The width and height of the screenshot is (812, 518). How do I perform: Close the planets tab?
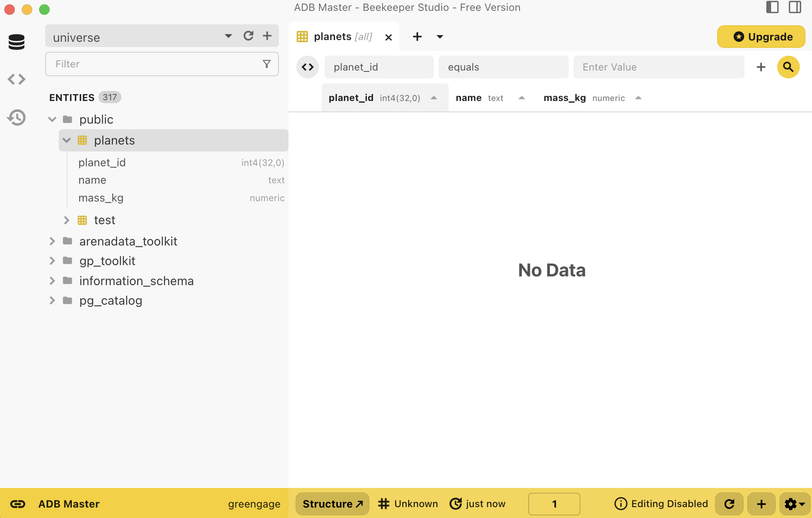click(x=389, y=37)
